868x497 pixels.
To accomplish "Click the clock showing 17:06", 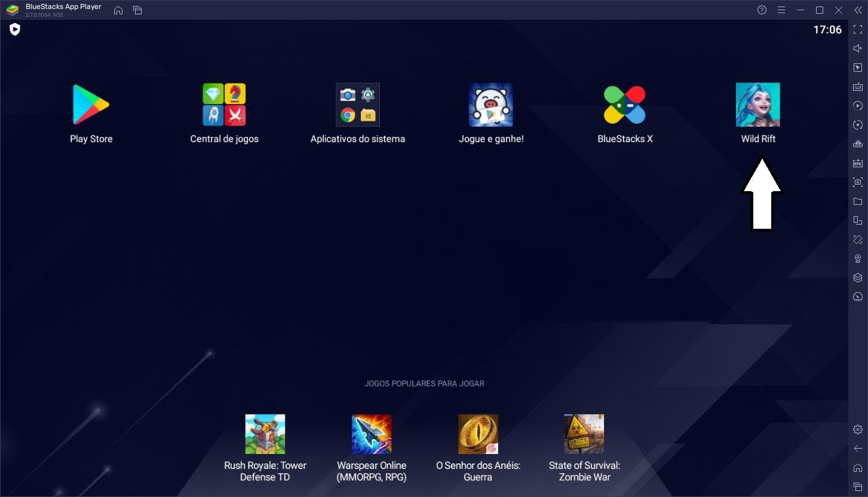I will 827,30.
